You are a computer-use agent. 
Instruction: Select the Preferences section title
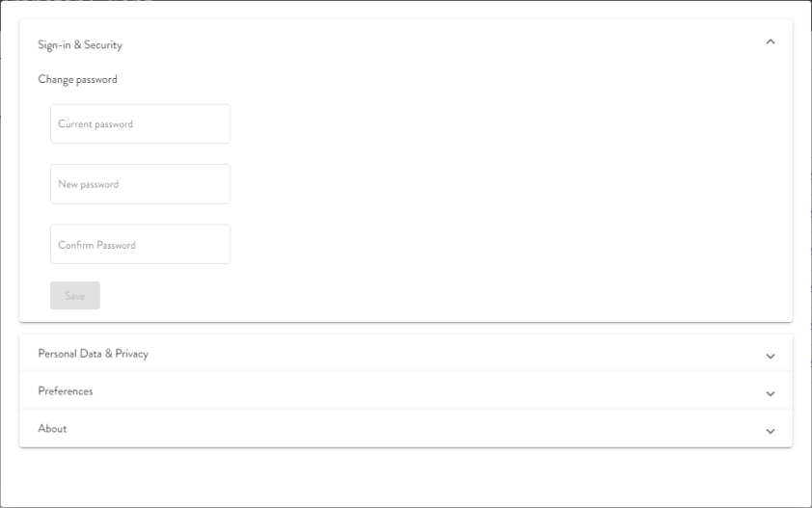pos(66,391)
